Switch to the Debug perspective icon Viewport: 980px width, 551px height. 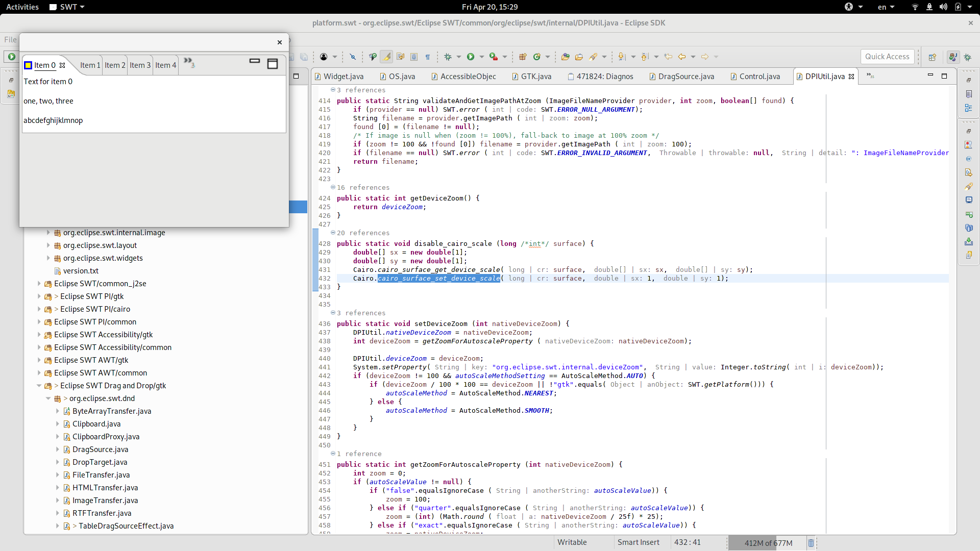[967, 57]
